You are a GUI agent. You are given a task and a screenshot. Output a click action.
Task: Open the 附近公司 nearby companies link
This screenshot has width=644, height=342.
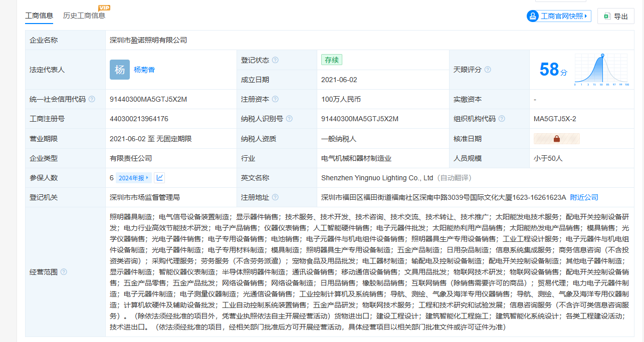(x=584, y=197)
